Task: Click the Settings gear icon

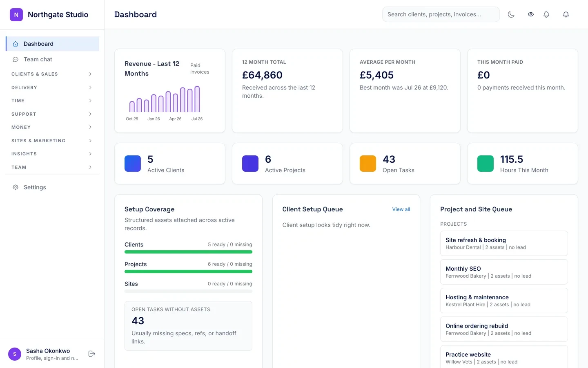Action: pos(16,187)
